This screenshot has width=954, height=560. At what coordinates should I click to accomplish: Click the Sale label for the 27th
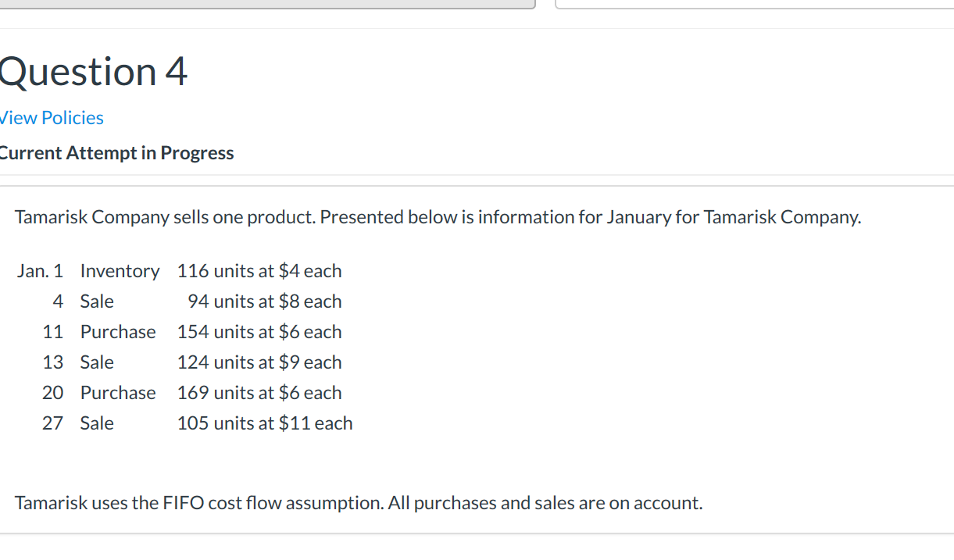click(x=97, y=423)
